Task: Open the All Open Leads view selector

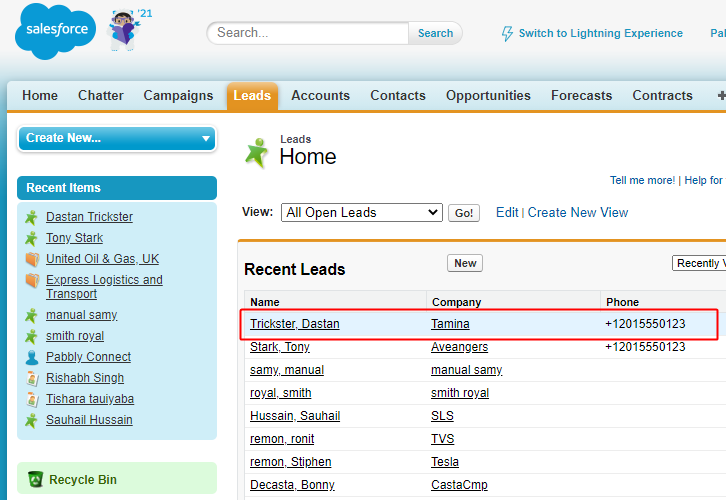Action: click(362, 212)
